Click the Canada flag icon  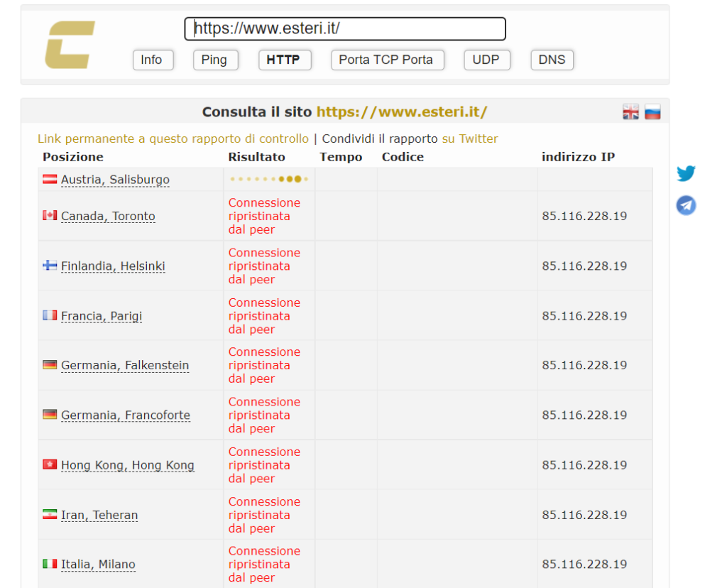coord(50,216)
